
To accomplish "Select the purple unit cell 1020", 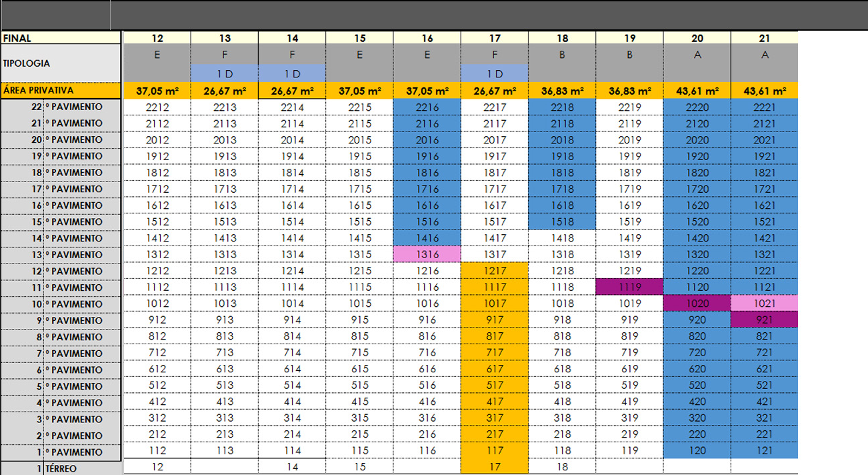I will pos(697,304).
